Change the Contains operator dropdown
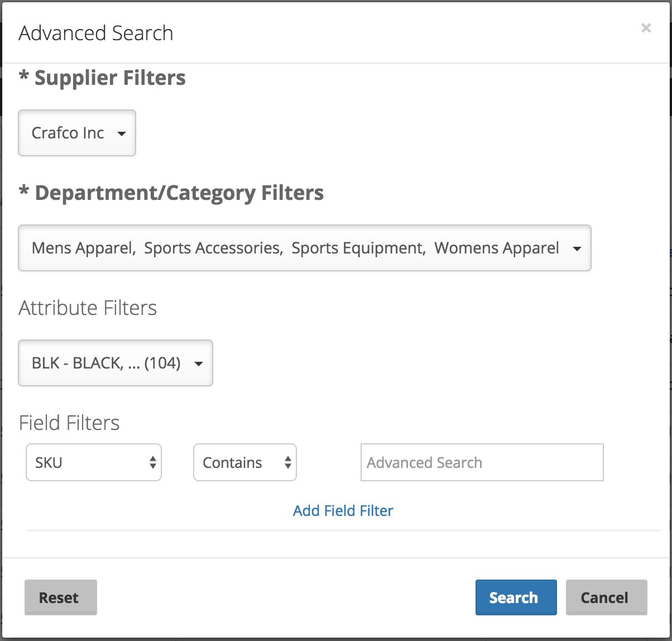The height and width of the screenshot is (641, 672). click(244, 462)
